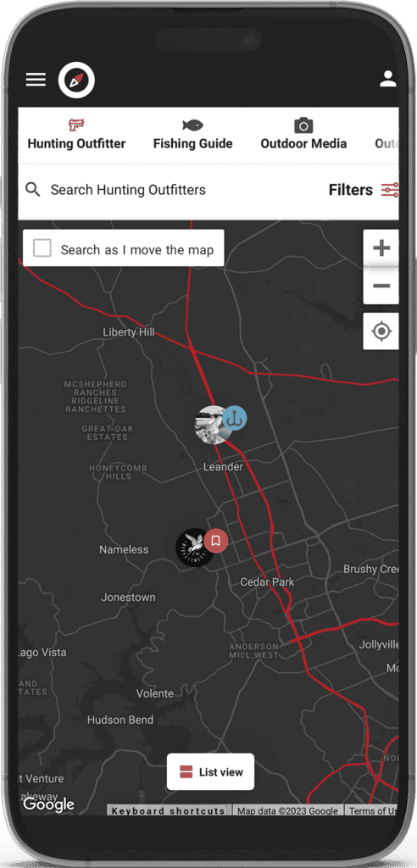Click the Google logo on the map
Screen dimensions: 417x868
(x=48, y=804)
